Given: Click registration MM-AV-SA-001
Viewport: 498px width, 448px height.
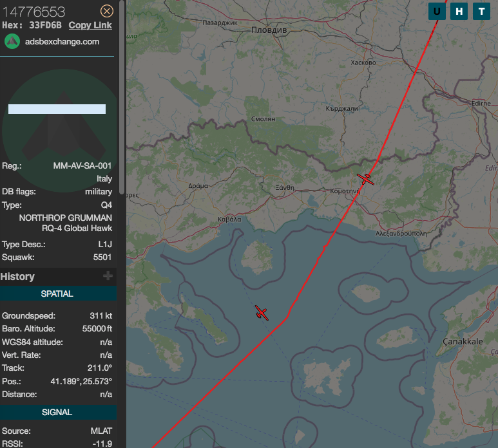Looking at the screenshot, I should pyautogui.click(x=82, y=166).
